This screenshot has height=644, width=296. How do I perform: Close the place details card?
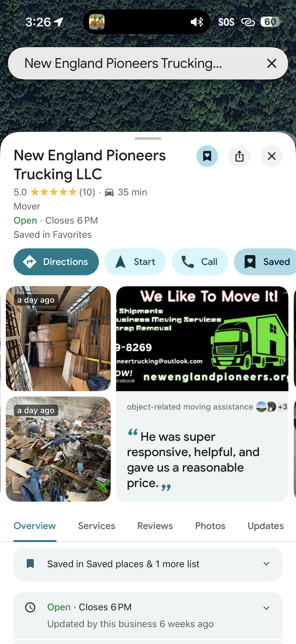coord(272,156)
